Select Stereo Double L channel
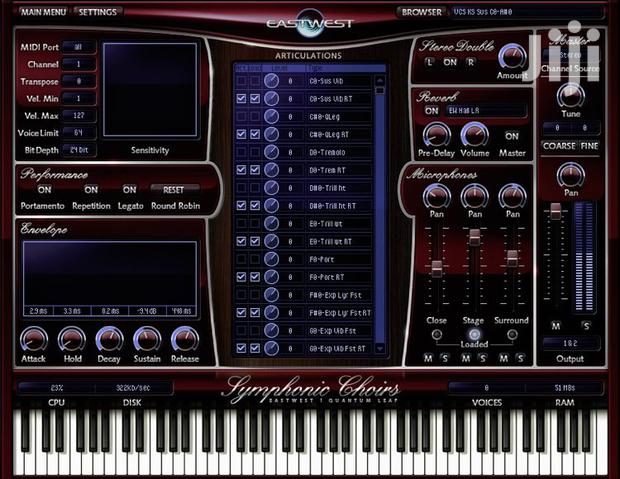Image resolution: width=620 pixels, height=479 pixels. (429, 62)
